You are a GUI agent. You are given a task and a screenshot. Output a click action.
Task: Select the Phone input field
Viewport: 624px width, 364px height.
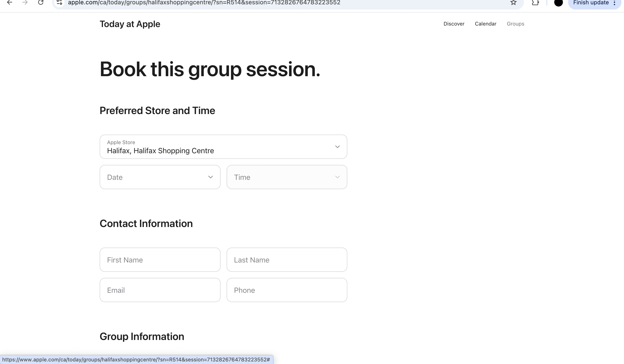point(287,290)
